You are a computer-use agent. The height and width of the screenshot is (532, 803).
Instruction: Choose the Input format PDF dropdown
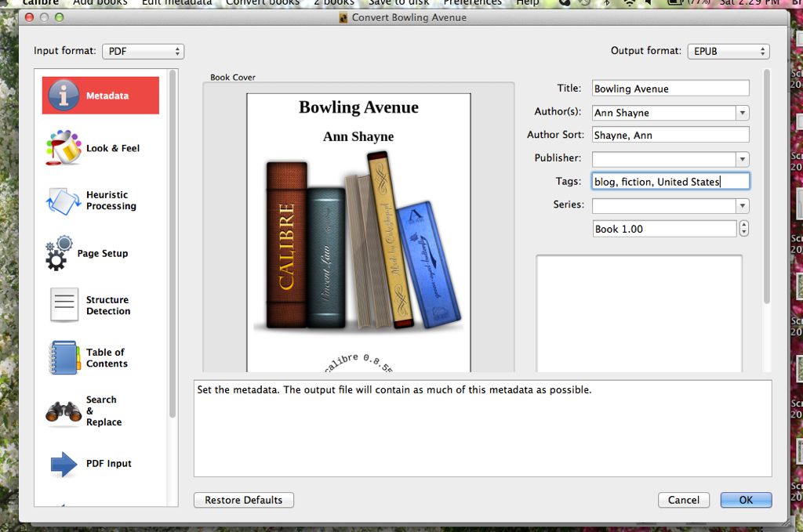(143, 51)
